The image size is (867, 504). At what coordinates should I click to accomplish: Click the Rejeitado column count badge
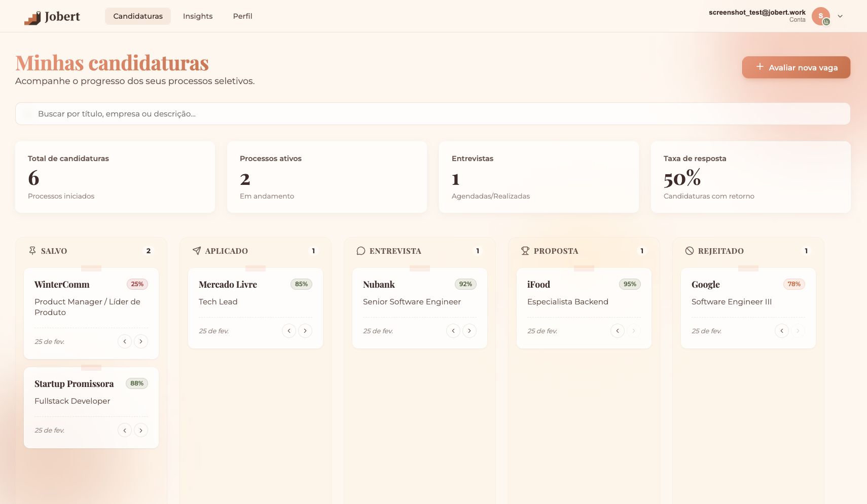click(806, 251)
